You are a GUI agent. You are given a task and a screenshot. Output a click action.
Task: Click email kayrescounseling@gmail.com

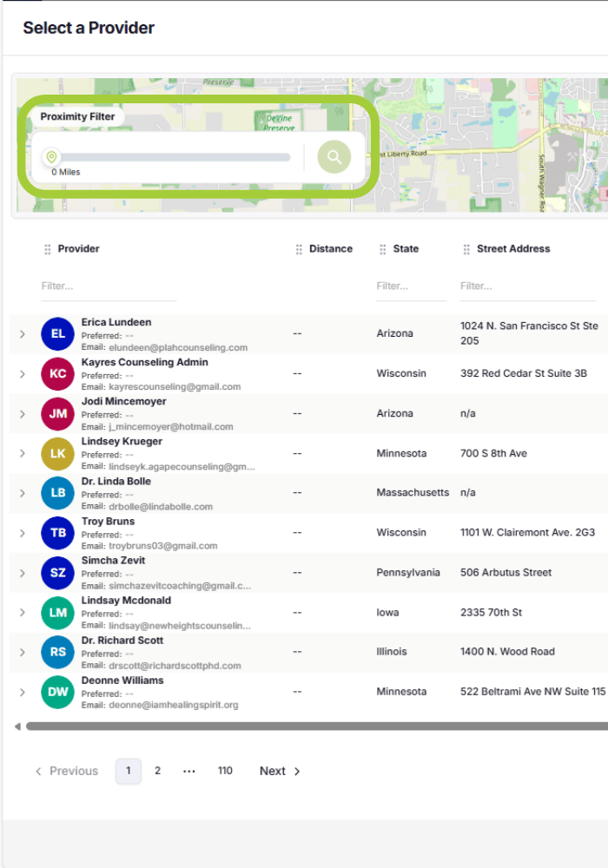click(175, 387)
